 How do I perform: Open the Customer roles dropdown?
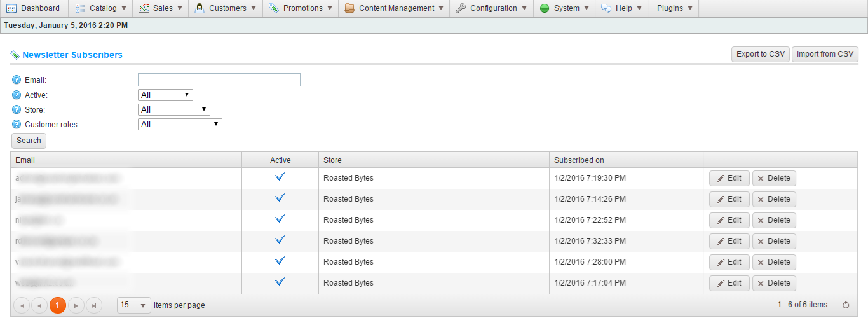(x=180, y=125)
